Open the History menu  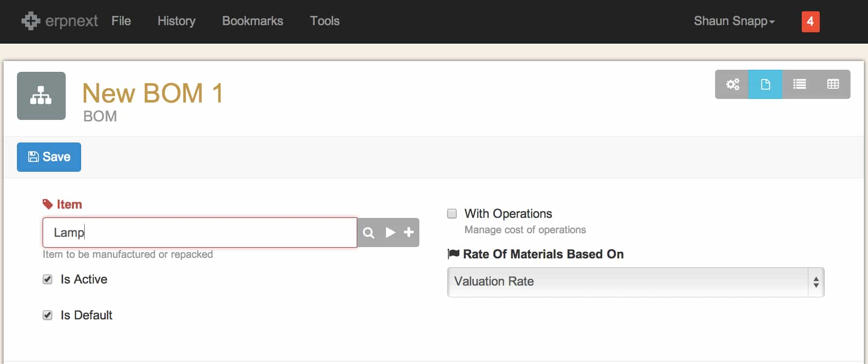pyautogui.click(x=177, y=21)
